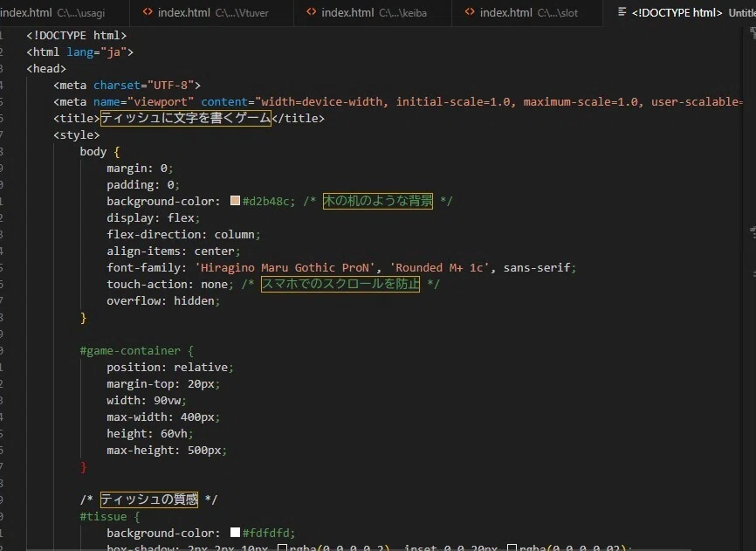Click the width: 90vw; line
Viewport: 756px width, 551px height.
click(147, 401)
